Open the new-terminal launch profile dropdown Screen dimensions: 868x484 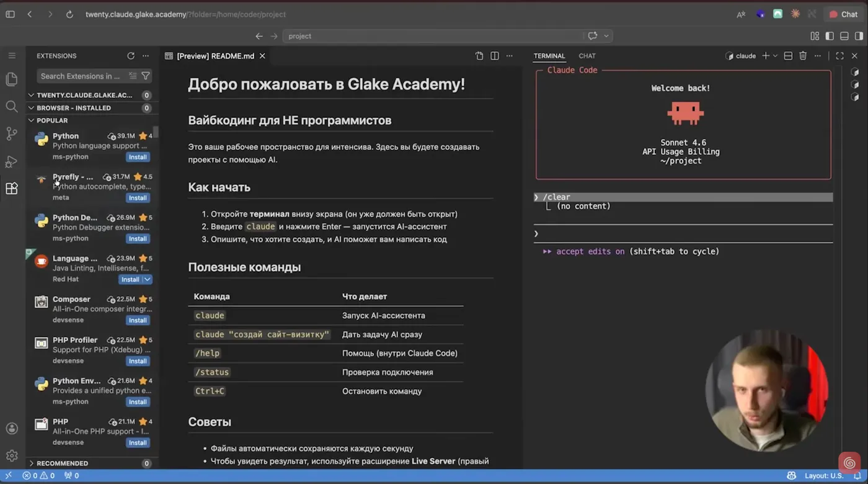[775, 56]
